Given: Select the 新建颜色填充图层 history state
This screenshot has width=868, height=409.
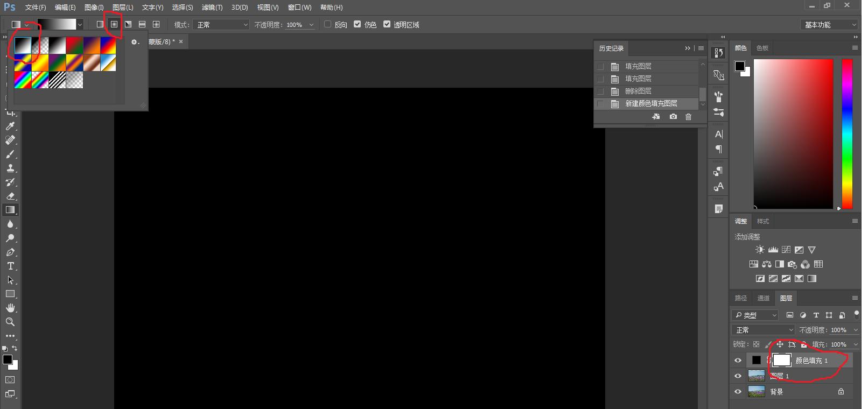Looking at the screenshot, I should pyautogui.click(x=646, y=104).
